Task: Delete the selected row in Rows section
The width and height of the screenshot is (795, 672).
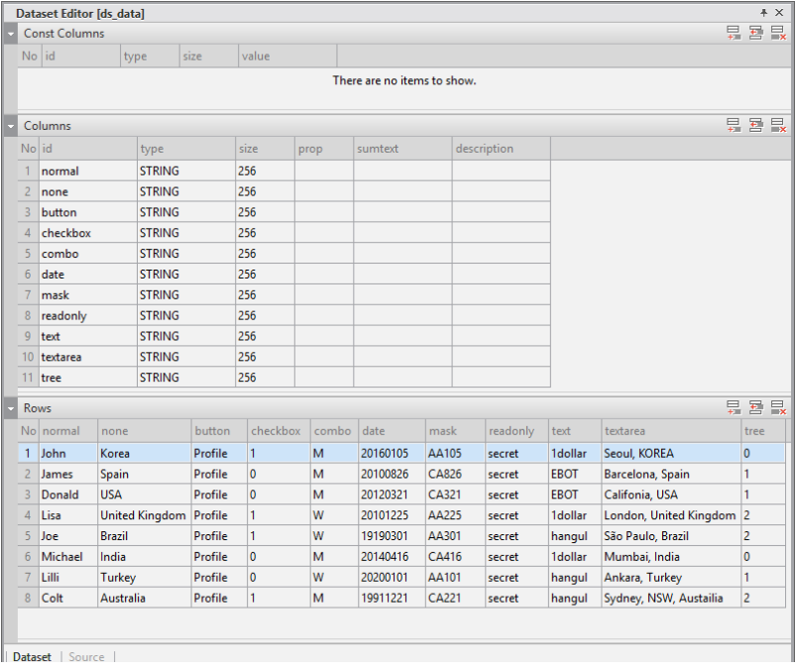Action: pos(778,407)
